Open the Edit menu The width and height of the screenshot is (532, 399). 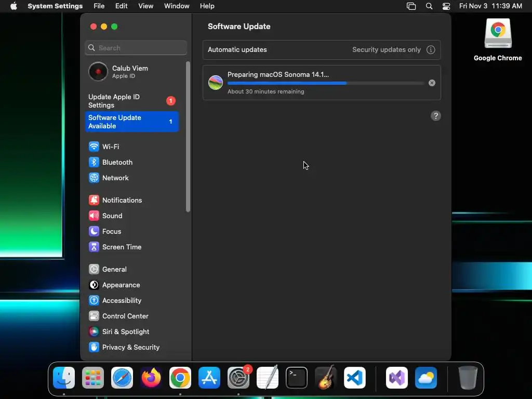[121, 6]
